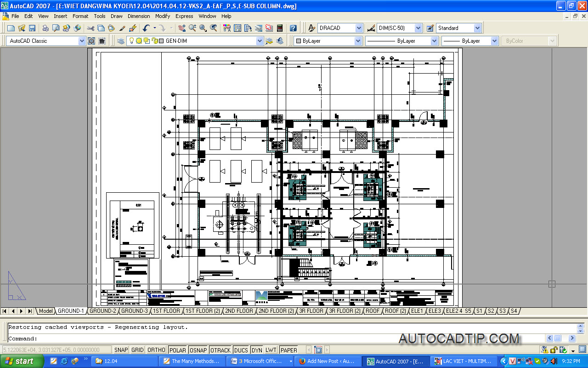Viewport: 588px width, 368px height.
Task: Open the Modify menu
Action: 163,16
